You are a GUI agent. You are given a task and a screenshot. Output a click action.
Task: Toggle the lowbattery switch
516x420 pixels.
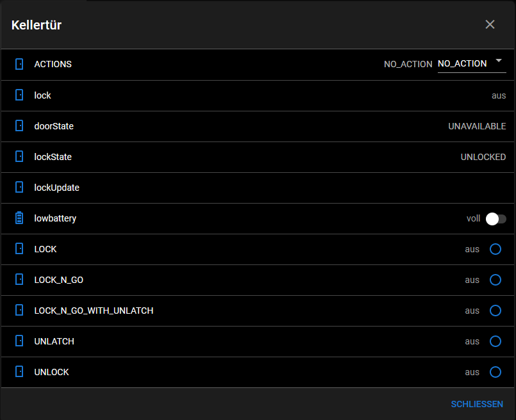[x=496, y=219]
